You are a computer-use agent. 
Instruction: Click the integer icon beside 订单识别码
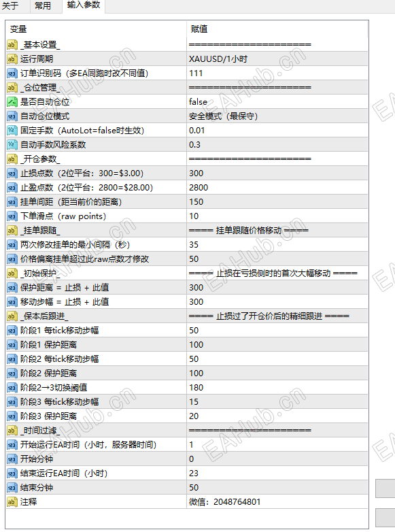(x=12, y=73)
